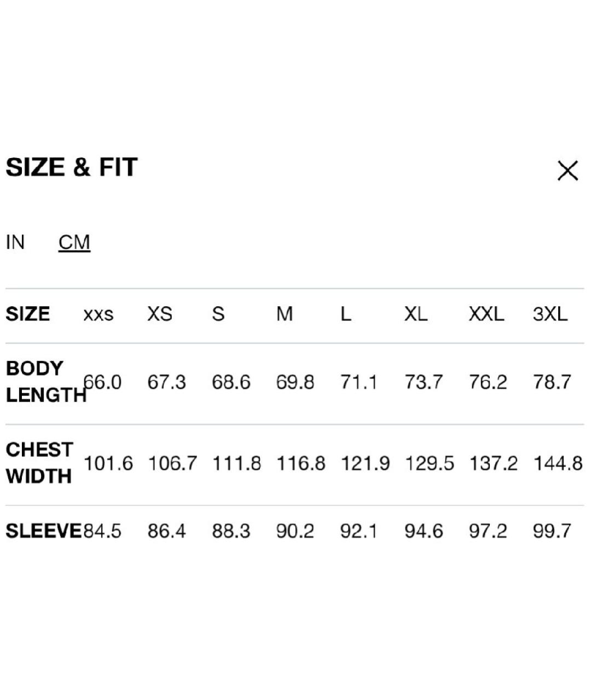The width and height of the screenshot is (591, 700).
Task: Select the XL size column header
Action: (x=416, y=314)
